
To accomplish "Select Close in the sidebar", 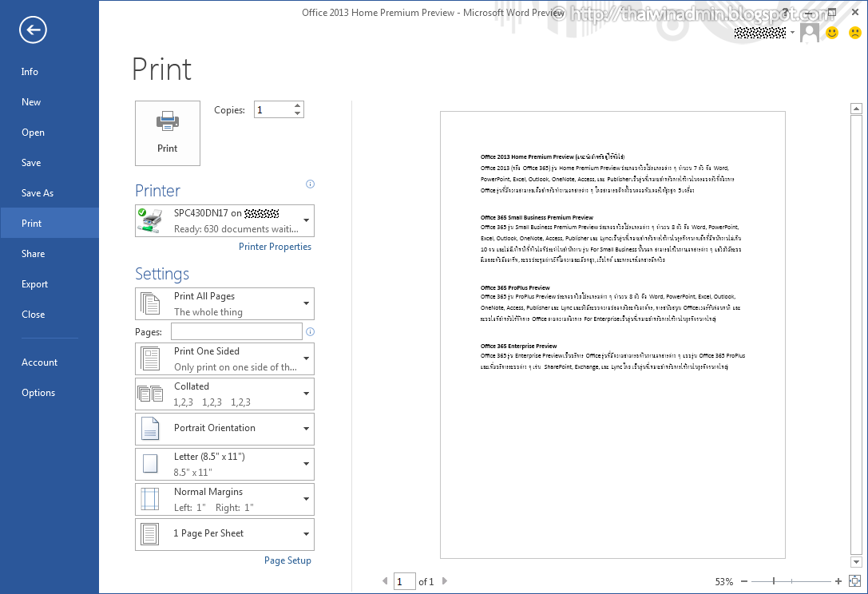I will (50, 314).
